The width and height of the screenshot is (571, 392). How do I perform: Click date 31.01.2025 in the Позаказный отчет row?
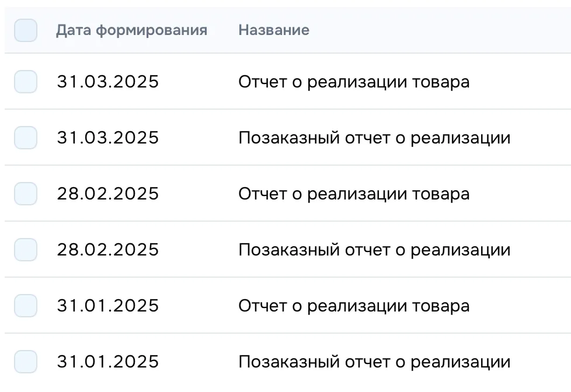coord(107,362)
